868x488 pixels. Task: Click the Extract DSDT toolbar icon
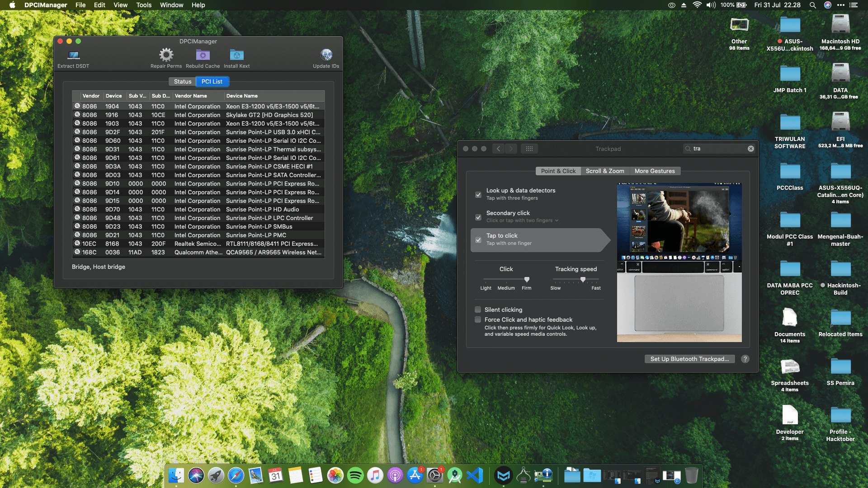tap(73, 56)
